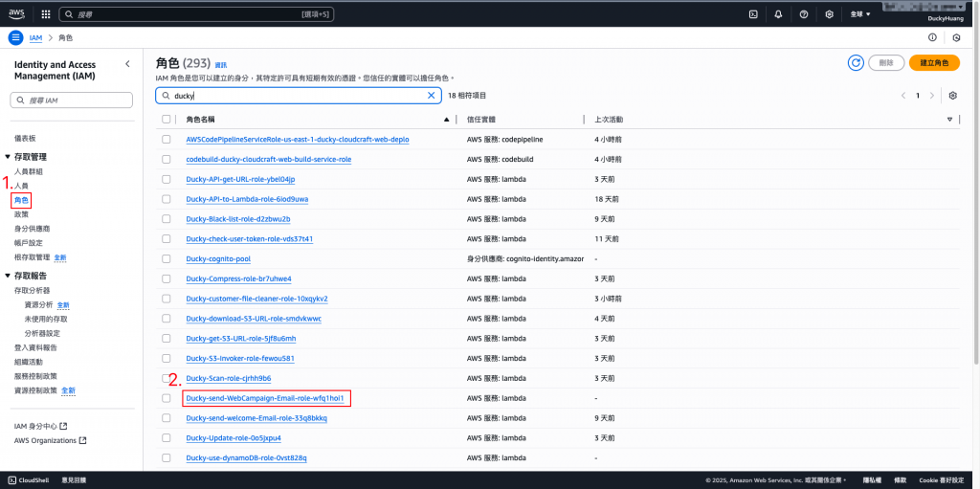Sort by role name ascending arrow

pos(446,120)
